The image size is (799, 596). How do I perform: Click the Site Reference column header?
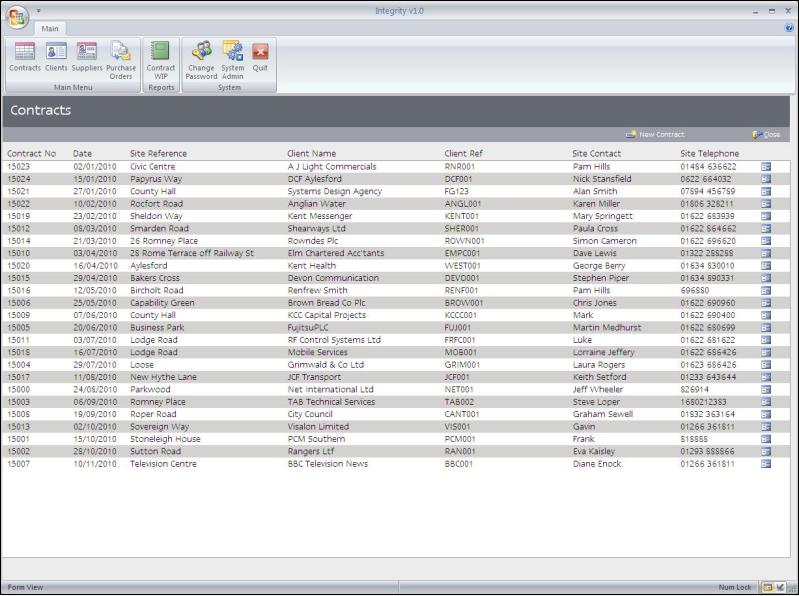(158, 153)
